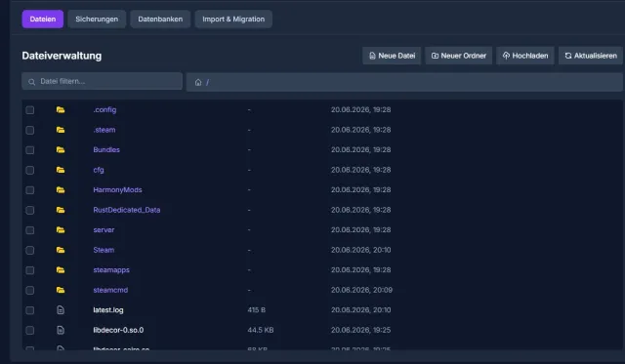Check the Bundles row checkbox

30,150
